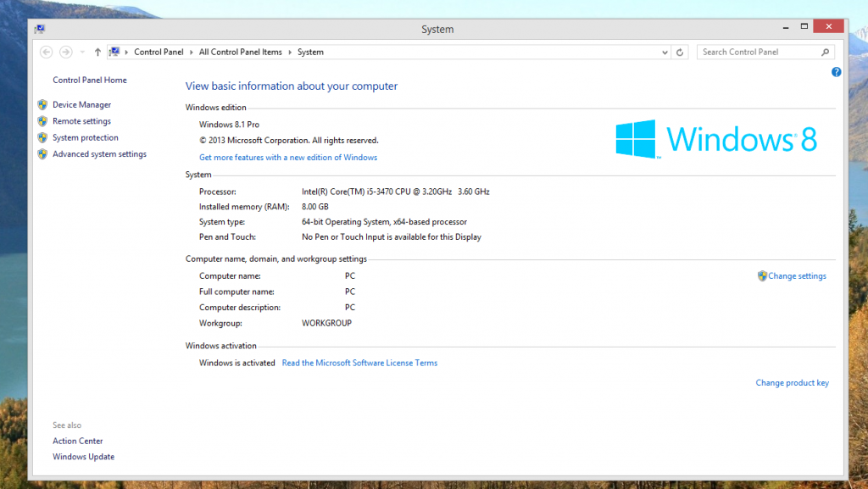Open Help with the question mark icon
This screenshot has width=868, height=489.
point(836,72)
